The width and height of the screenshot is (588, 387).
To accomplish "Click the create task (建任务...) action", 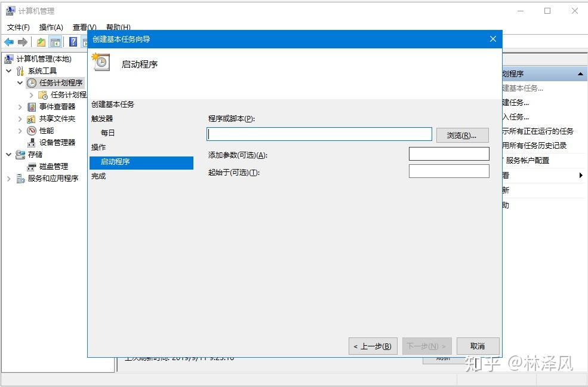I will [516, 103].
